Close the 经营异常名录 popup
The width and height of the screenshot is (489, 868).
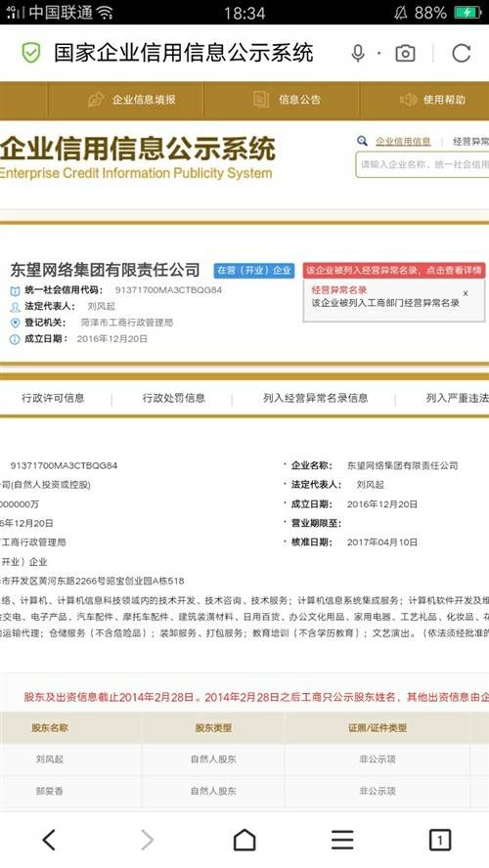point(466,293)
